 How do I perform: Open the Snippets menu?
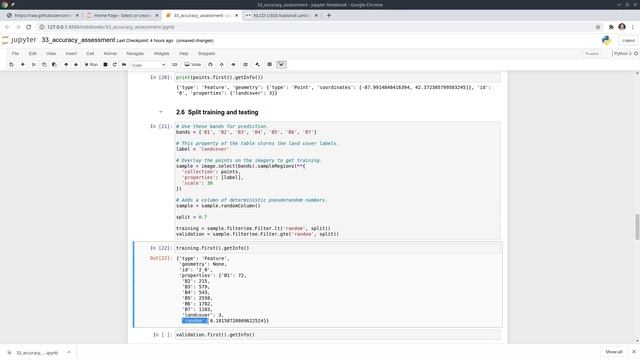[207, 53]
